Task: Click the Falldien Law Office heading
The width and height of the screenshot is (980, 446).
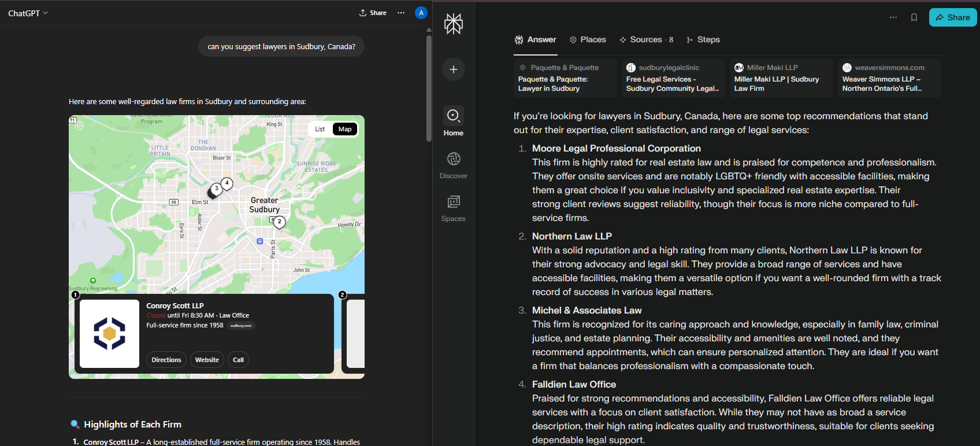Action: click(574, 385)
